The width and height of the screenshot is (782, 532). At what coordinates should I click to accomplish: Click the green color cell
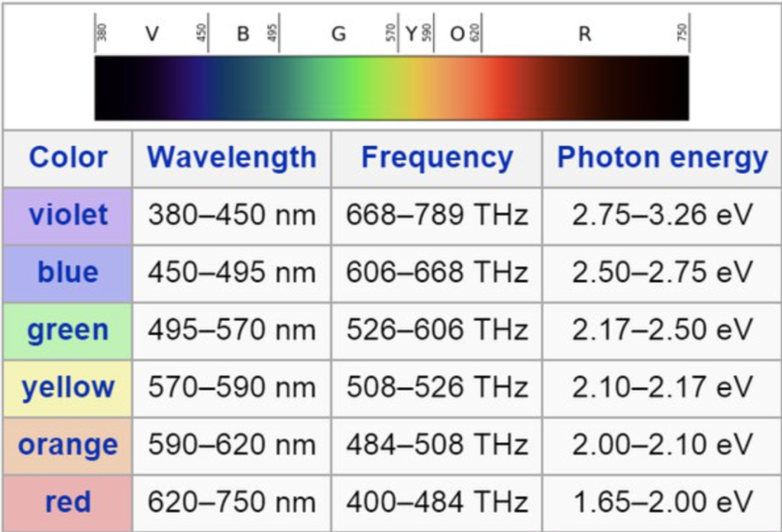(67, 330)
